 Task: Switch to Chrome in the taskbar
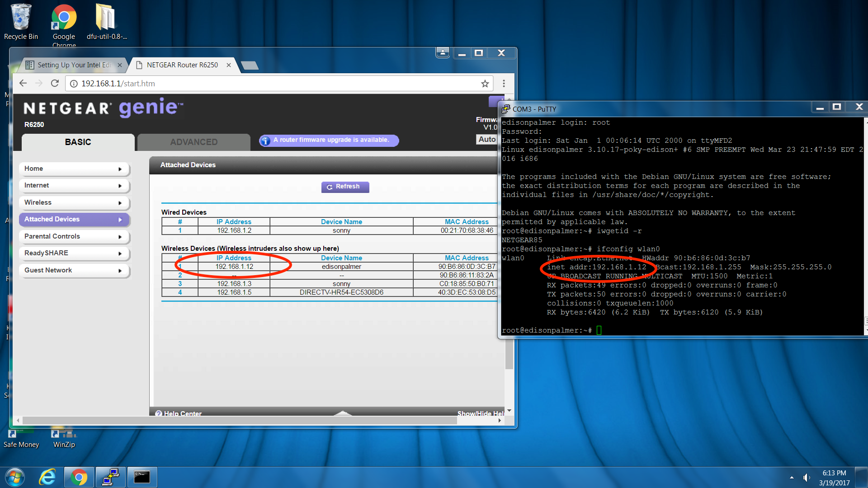click(x=79, y=477)
